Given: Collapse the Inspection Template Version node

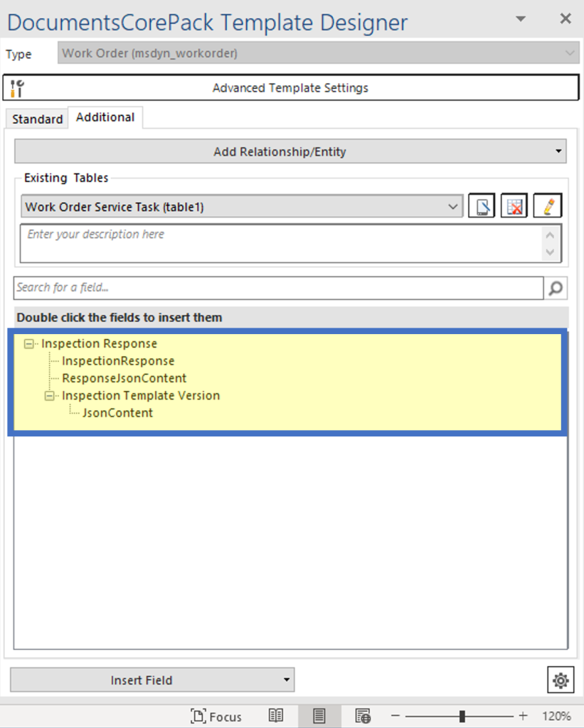Looking at the screenshot, I should 49,396.
